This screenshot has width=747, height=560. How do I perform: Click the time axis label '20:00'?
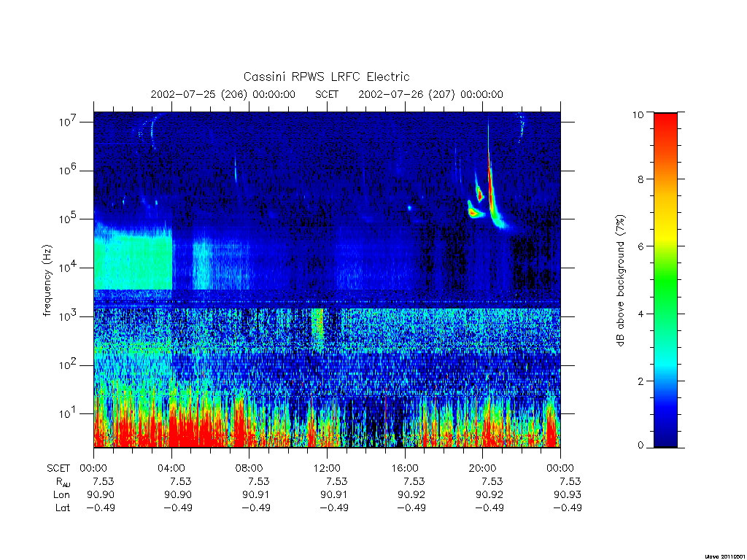(483, 468)
